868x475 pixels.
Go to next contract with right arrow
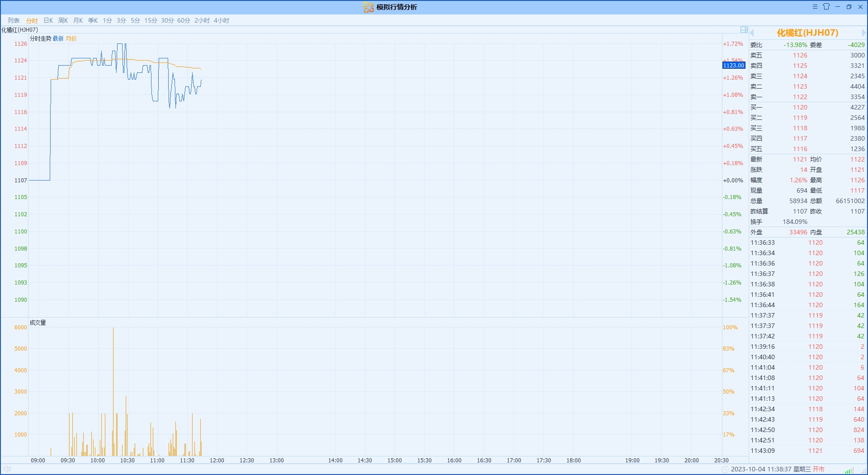click(863, 33)
